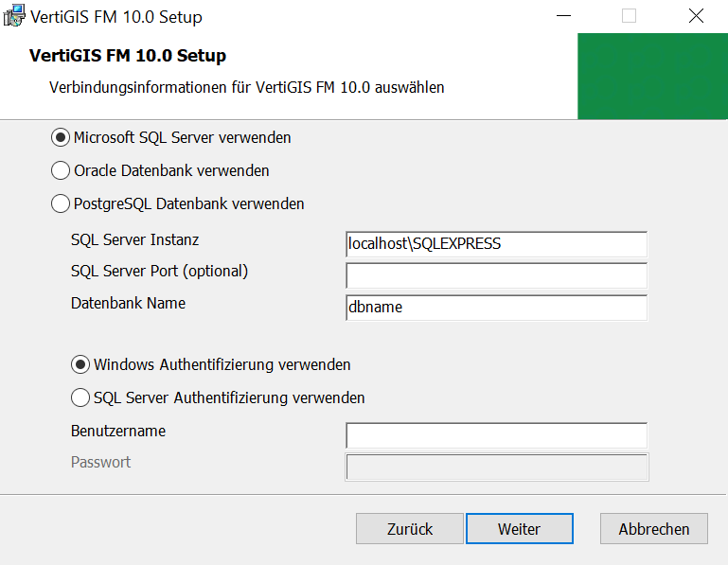Minimize the VertiGIS FM Setup window

tap(563, 16)
